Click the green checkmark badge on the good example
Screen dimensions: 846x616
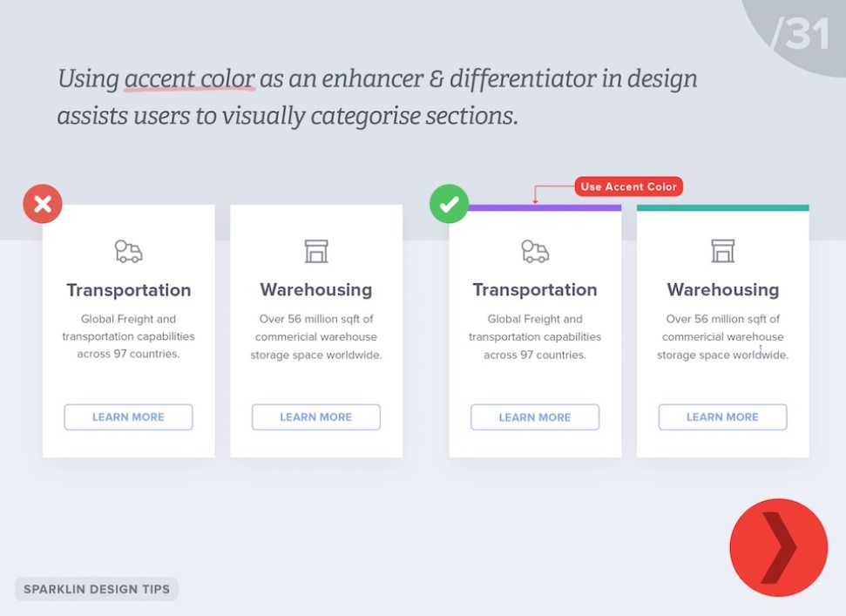(x=449, y=204)
